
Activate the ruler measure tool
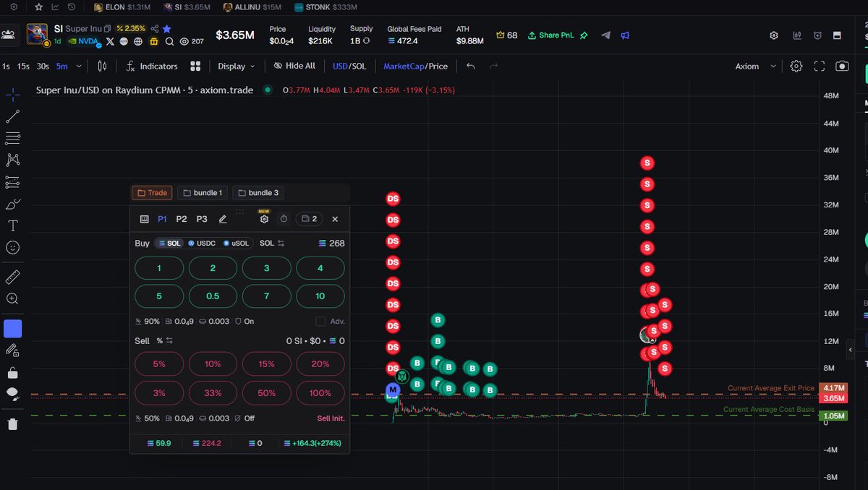click(13, 278)
